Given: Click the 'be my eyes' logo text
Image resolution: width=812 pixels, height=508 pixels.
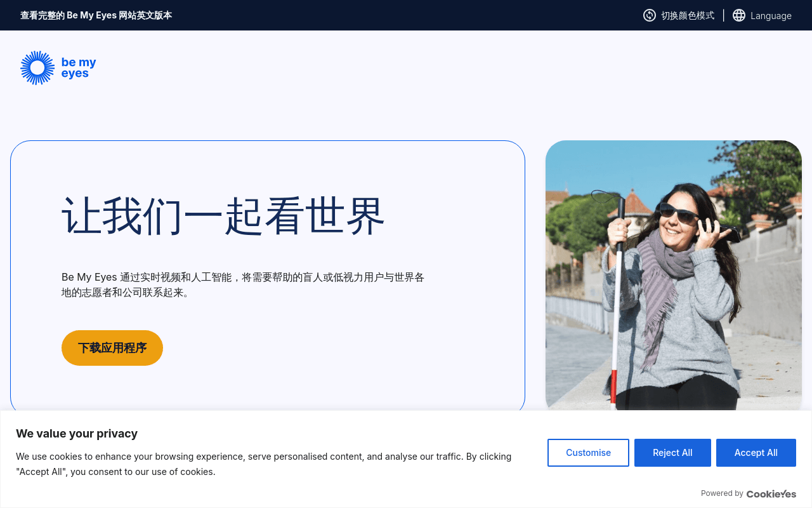Looking at the screenshot, I should [79, 68].
